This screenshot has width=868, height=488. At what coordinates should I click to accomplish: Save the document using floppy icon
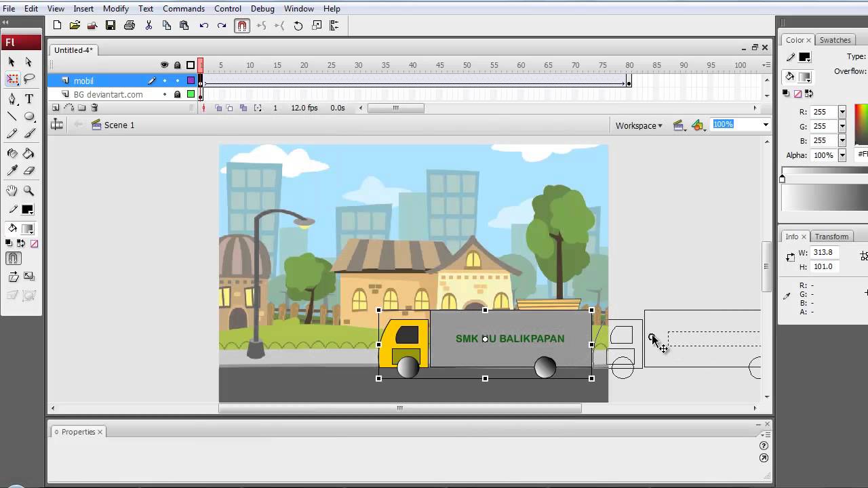tap(110, 26)
